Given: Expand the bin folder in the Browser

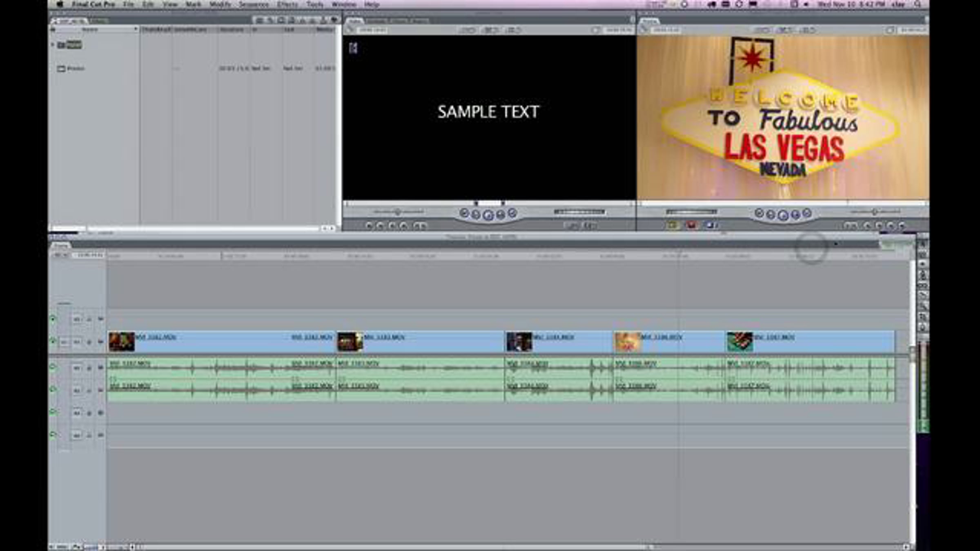Looking at the screenshot, I should click(x=53, y=44).
